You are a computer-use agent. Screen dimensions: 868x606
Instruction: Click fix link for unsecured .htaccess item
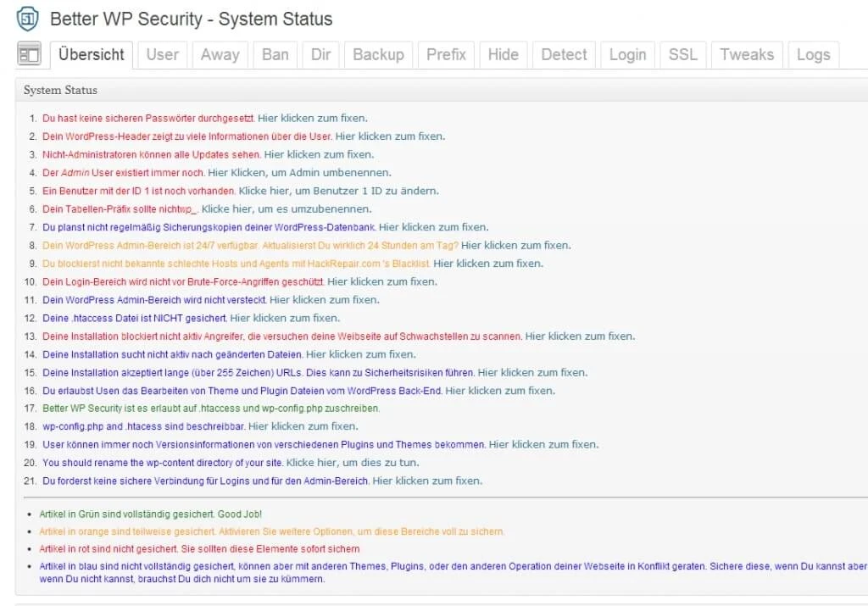pyautogui.click(x=285, y=318)
